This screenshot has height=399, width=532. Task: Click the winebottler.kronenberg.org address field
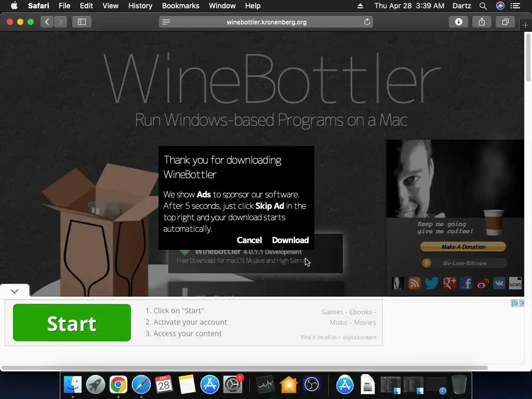(x=267, y=22)
